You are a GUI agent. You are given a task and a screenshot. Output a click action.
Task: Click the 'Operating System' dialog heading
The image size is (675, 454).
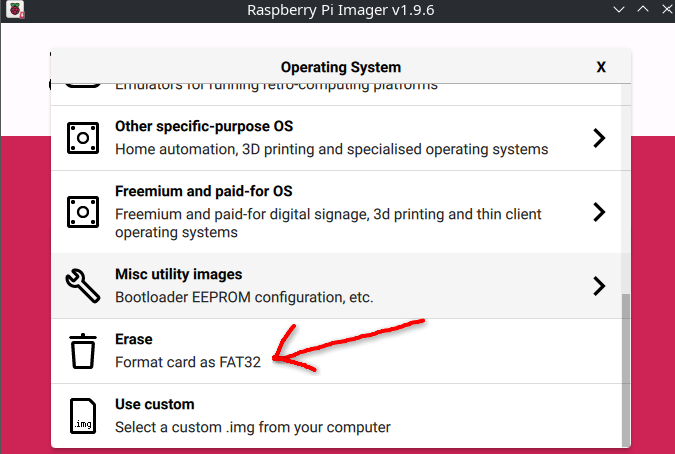coord(341,67)
